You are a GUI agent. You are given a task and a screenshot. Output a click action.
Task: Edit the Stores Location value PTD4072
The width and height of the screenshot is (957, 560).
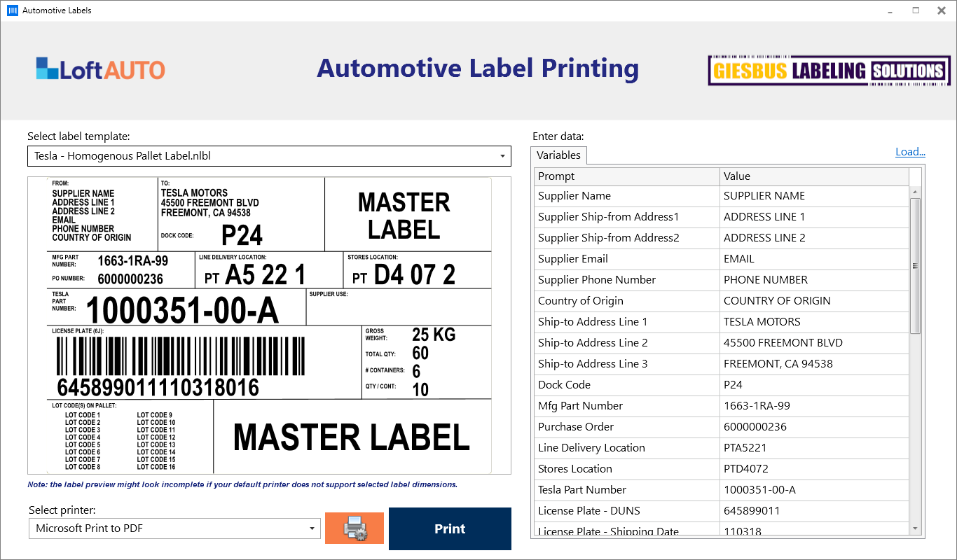point(815,469)
